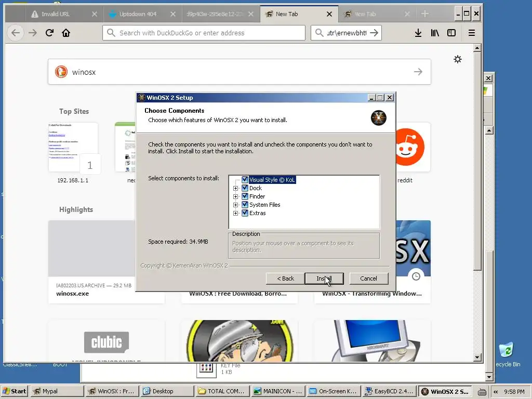This screenshot has height=399, width=532.
Task: Switch to On-Screen K... taskbar button
Action: [333, 391]
